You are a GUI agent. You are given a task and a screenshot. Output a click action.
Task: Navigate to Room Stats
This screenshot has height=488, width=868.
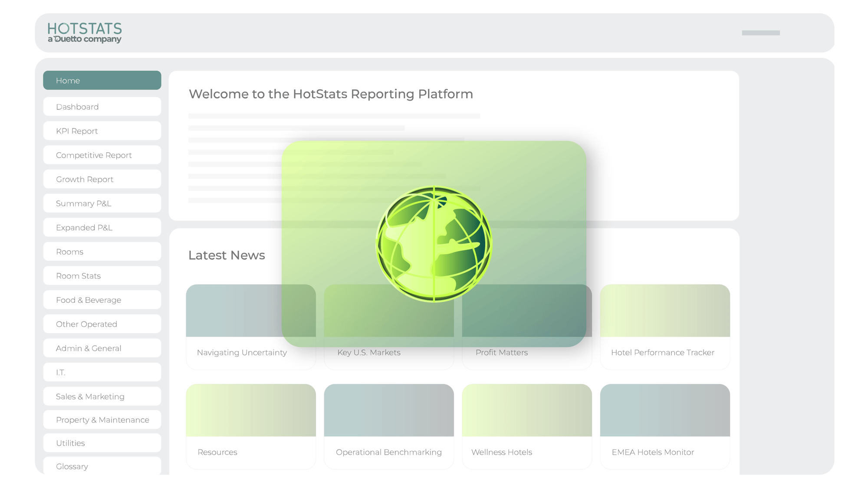point(102,276)
